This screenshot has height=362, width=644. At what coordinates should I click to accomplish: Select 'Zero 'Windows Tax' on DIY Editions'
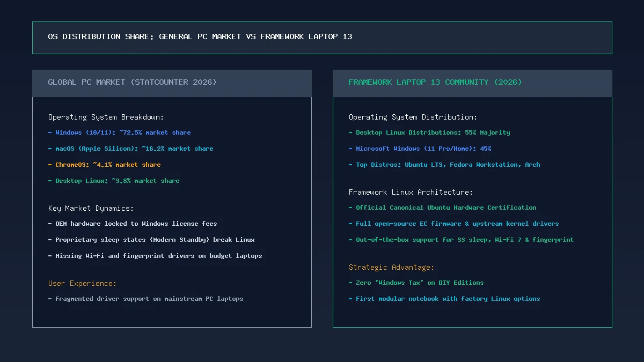(x=416, y=283)
